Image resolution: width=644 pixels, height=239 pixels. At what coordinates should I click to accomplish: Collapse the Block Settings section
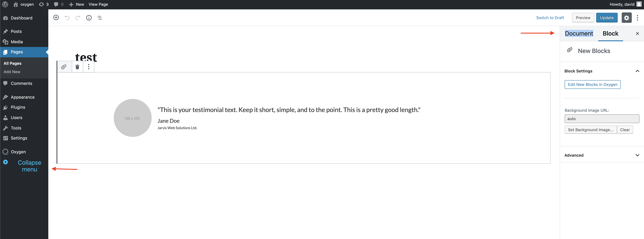[x=637, y=71]
